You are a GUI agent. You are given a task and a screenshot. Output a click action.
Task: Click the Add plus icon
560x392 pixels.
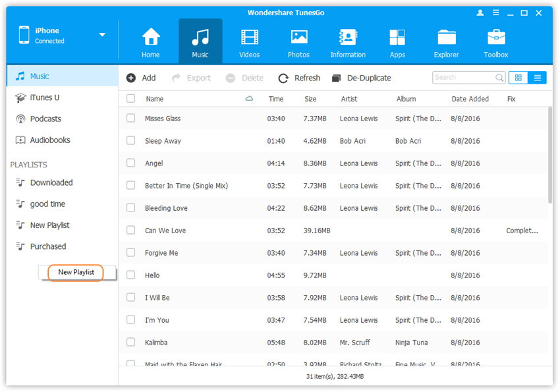(131, 78)
